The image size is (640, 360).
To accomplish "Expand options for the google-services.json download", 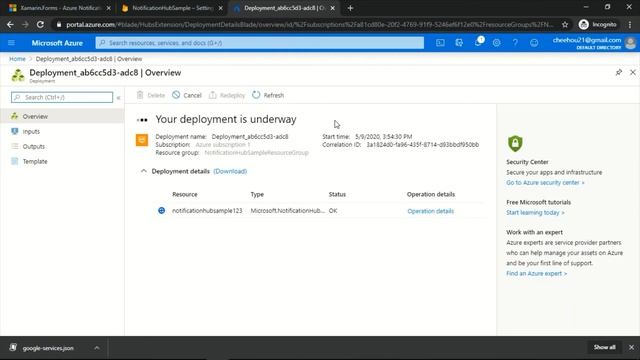I will click(x=97, y=348).
